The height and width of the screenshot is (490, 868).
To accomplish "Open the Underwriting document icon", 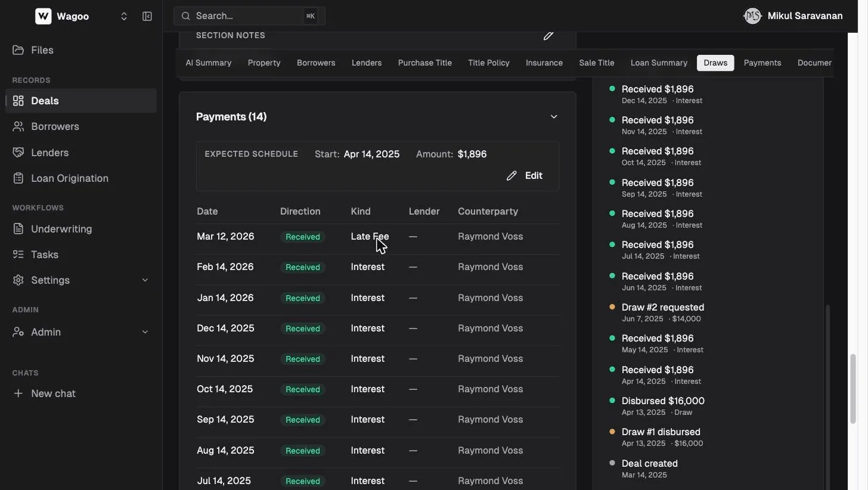I will click(x=18, y=229).
